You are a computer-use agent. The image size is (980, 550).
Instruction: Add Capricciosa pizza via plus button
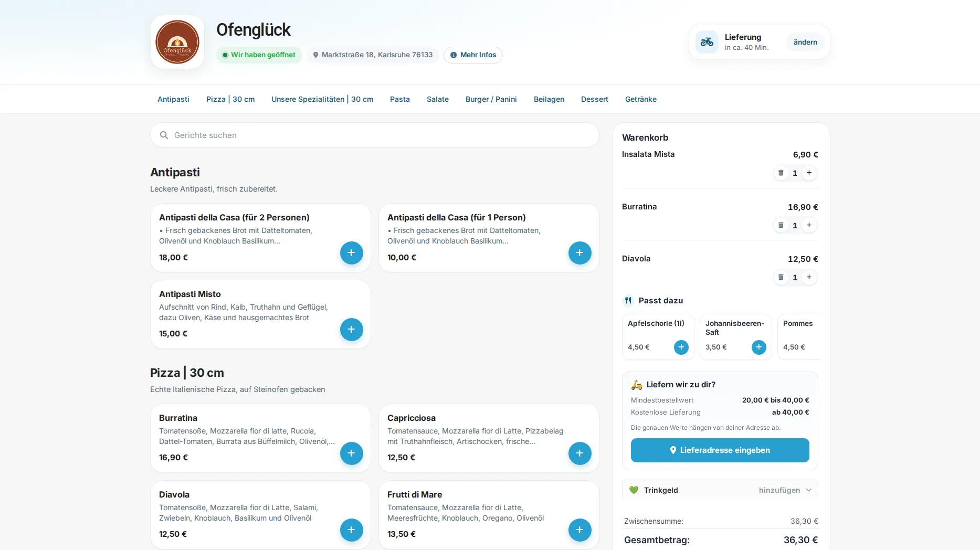pos(580,453)
